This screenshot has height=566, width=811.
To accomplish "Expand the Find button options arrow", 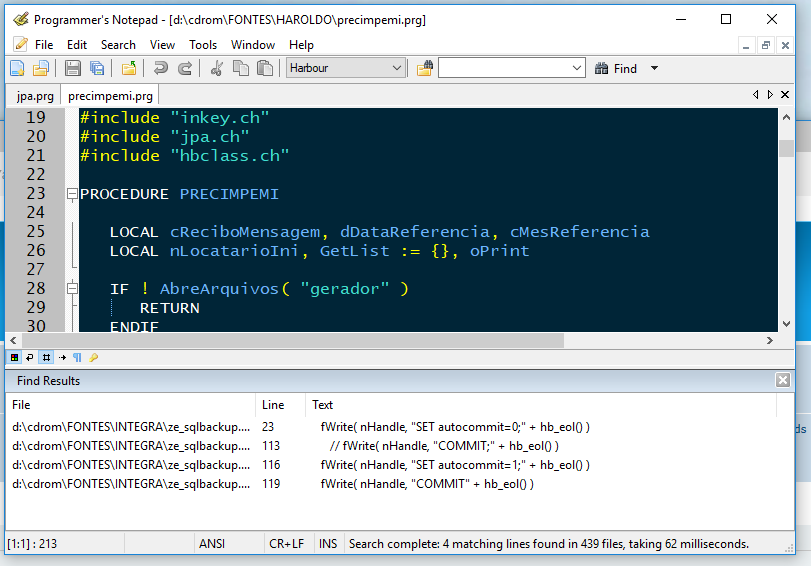I will click(654, 68).
